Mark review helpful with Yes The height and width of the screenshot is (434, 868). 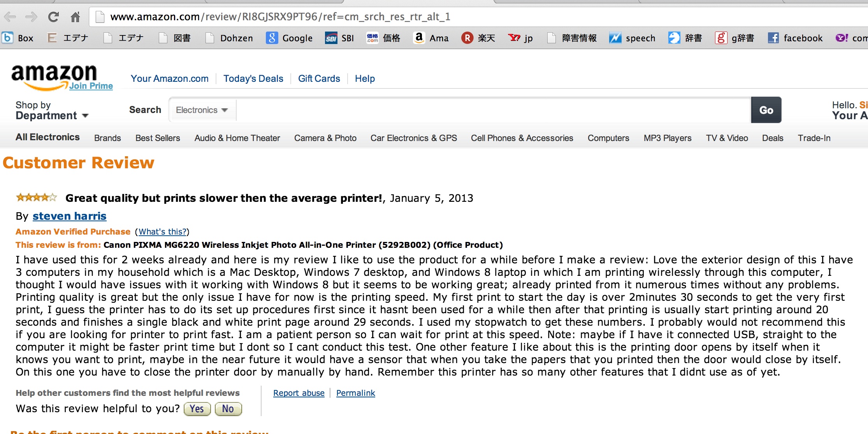[x=197, y=409]
